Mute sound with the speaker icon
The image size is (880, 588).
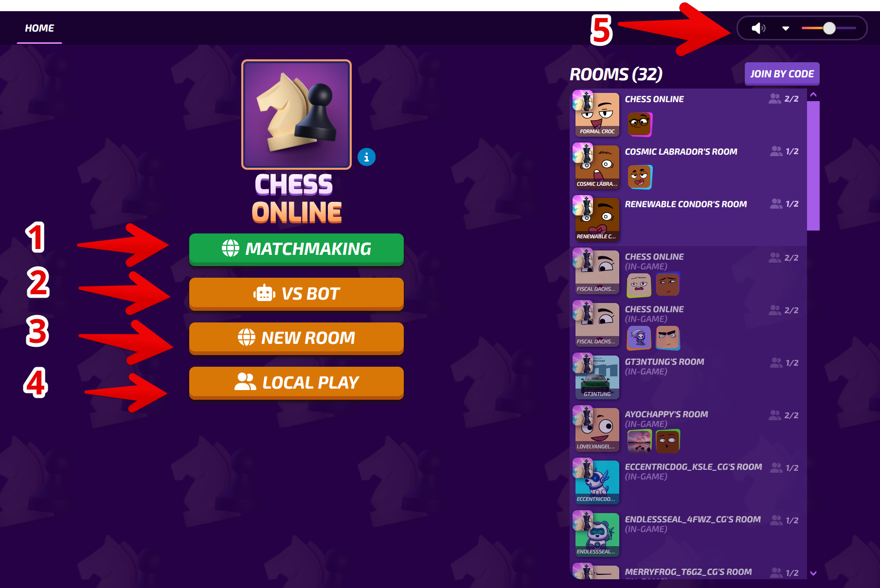758,28
